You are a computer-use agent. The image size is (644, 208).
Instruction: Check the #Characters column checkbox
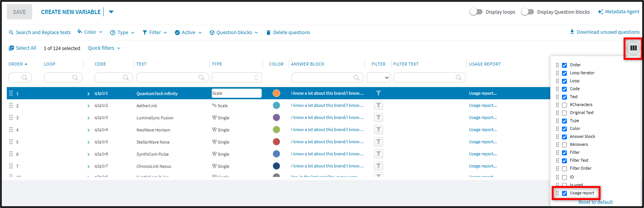point(564,105)
